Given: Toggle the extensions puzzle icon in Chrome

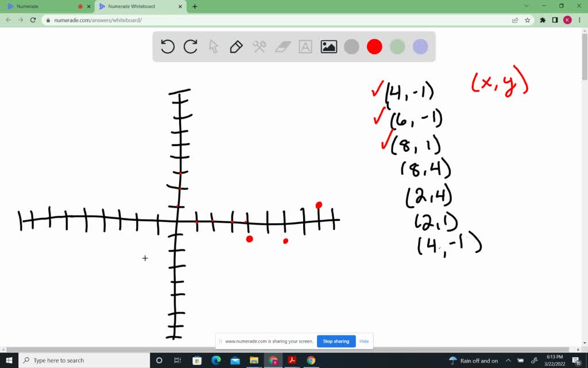Looking at the screenshot, I should click(x=542, y=19).
